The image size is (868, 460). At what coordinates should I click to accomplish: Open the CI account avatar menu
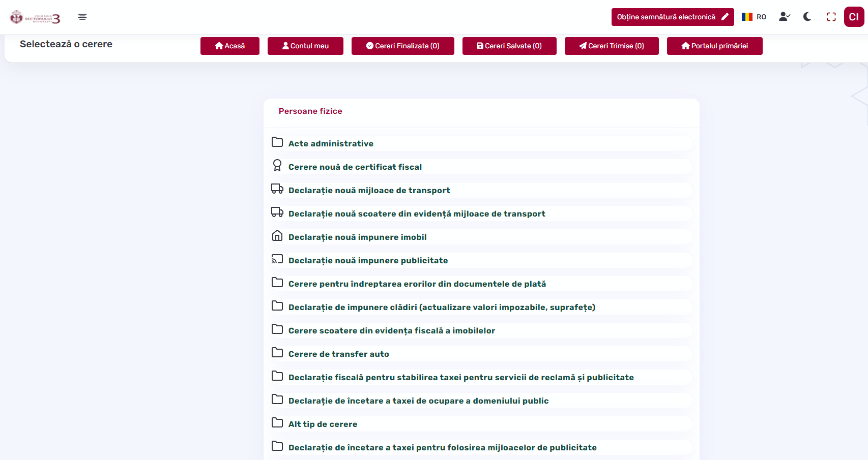pos(854,17)
